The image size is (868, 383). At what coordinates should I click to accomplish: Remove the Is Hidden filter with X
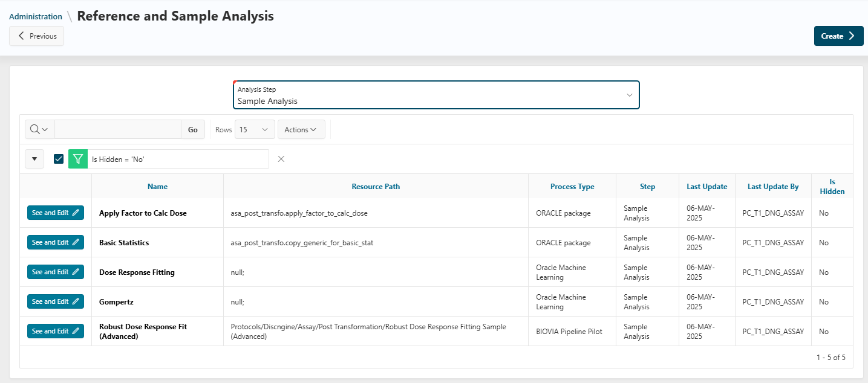click(x=281, y=159)
